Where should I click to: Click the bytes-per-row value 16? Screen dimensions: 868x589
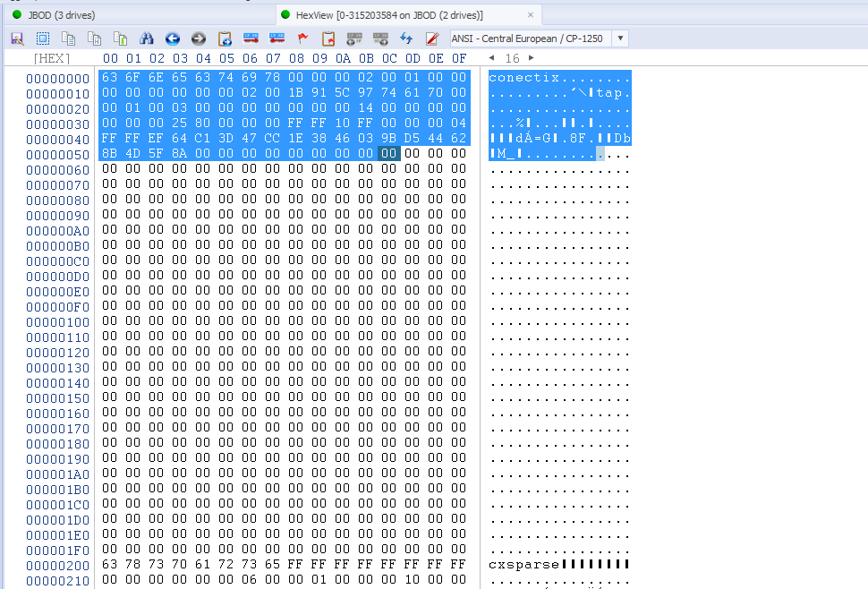[512, 59]
